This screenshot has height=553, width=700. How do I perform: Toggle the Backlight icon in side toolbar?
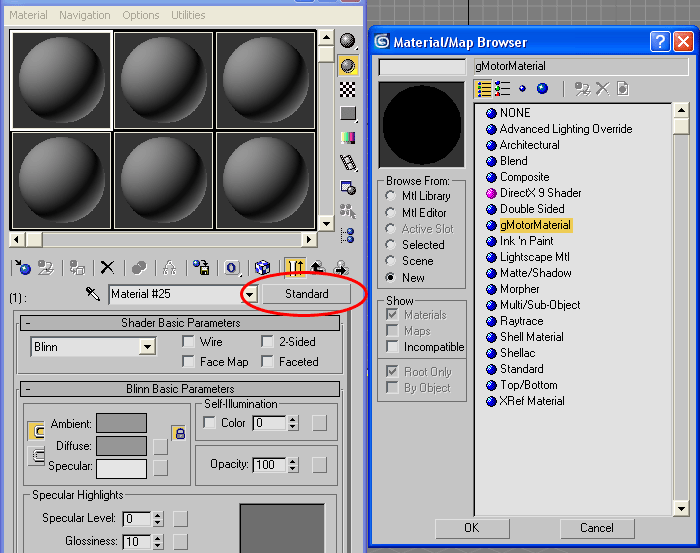(348, 66)
